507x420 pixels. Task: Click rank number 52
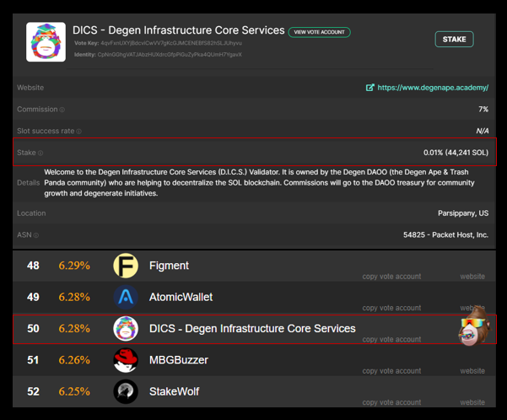[33, 391]
